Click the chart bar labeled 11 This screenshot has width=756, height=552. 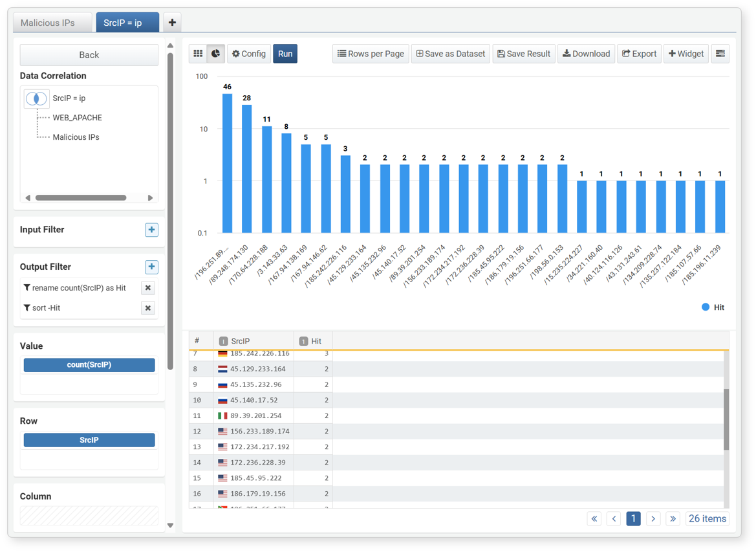point(266,179)
